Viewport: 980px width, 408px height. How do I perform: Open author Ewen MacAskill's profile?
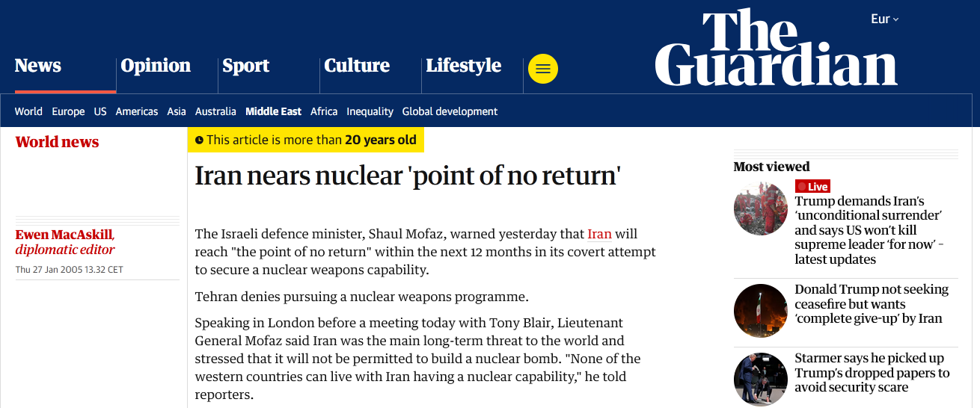pos(64,235)
